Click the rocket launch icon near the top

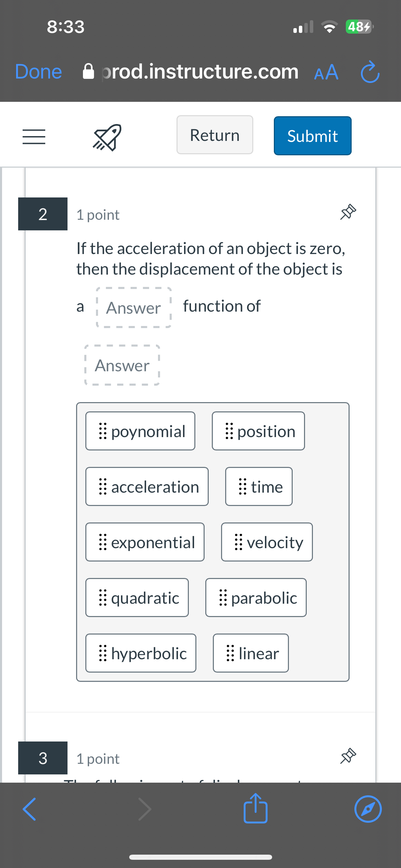[x=106, y=137]
